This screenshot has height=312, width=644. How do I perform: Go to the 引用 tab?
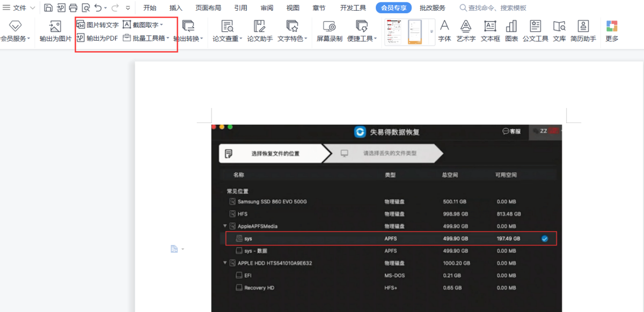point(241,8)
